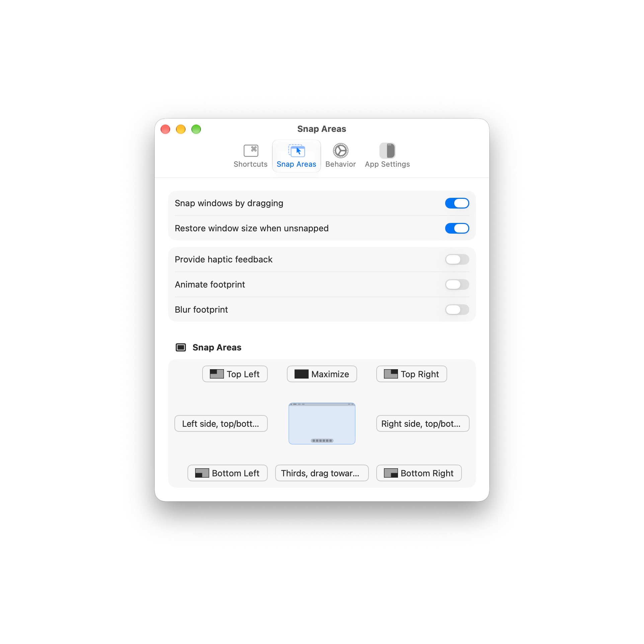Open the Thirds, drag towar... dropdown

pos(322,473)
